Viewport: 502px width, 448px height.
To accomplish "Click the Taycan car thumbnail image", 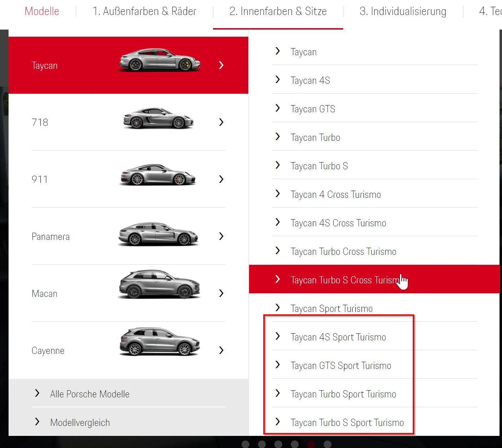I will coord(159,60).
